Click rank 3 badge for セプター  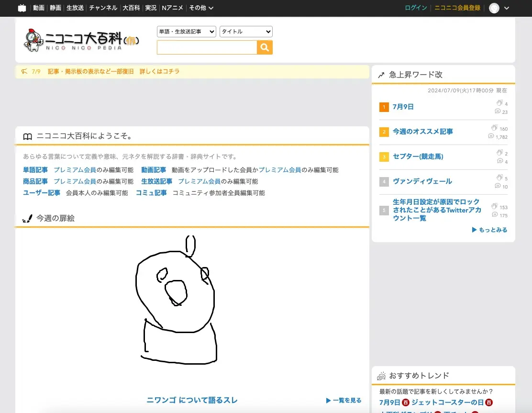coord(384,157)
